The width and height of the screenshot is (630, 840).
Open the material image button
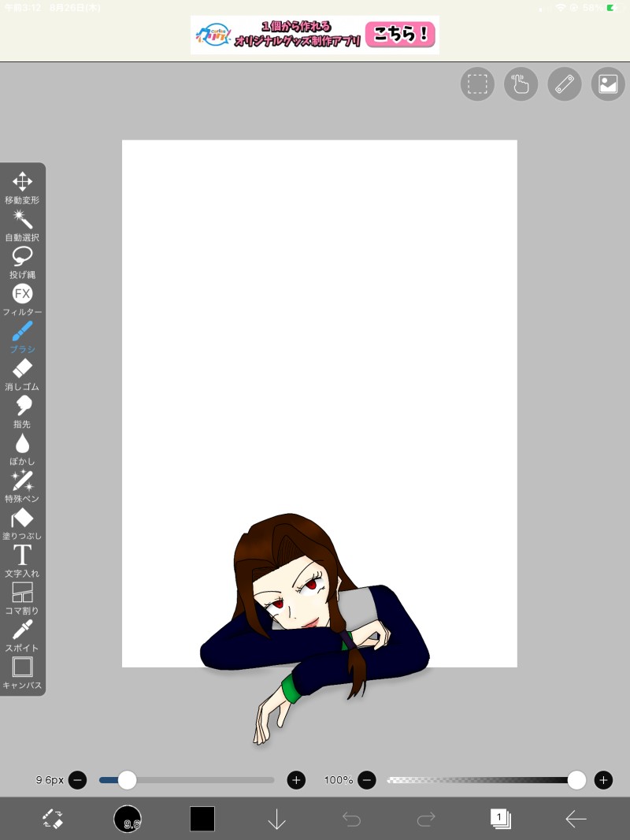tap(608, 84)
